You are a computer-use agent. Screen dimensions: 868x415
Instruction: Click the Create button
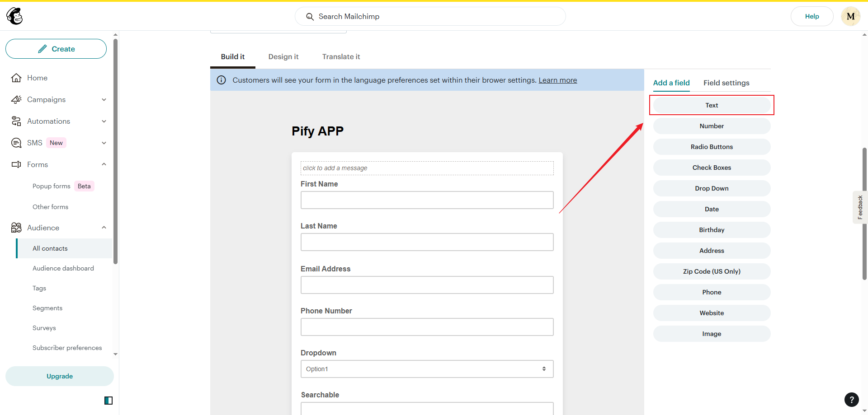point(56,49)
